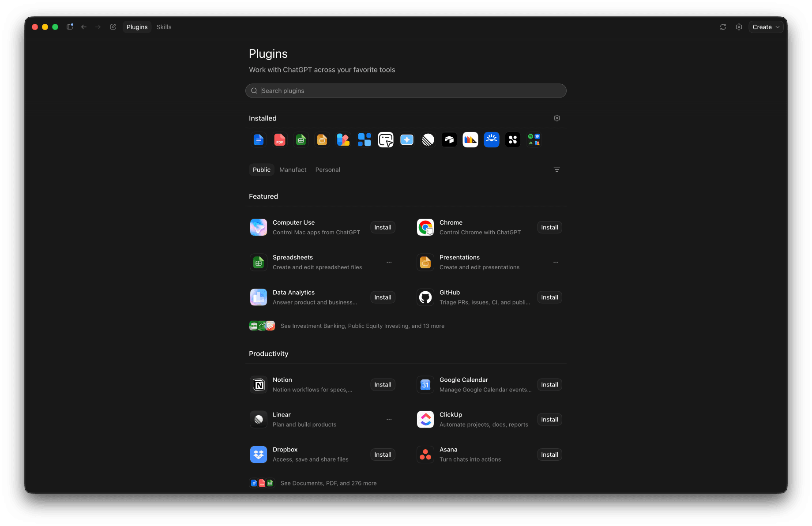Open settings gear in the title bar
812x526 pixels.
pos(739,27)
